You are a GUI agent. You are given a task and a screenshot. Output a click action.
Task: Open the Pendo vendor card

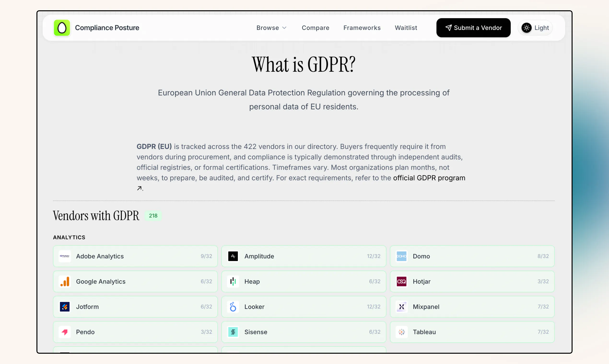coord(135,332)
